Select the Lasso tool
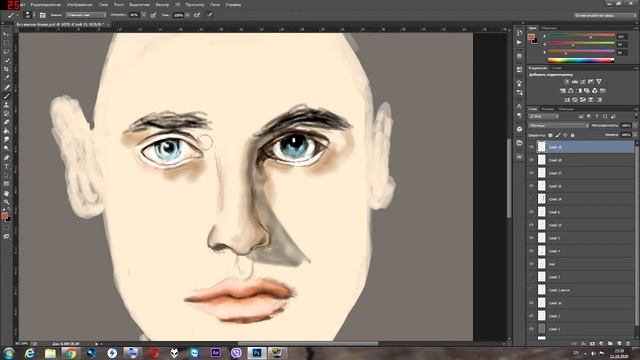The image size is (640, 360). pos(6,52)
